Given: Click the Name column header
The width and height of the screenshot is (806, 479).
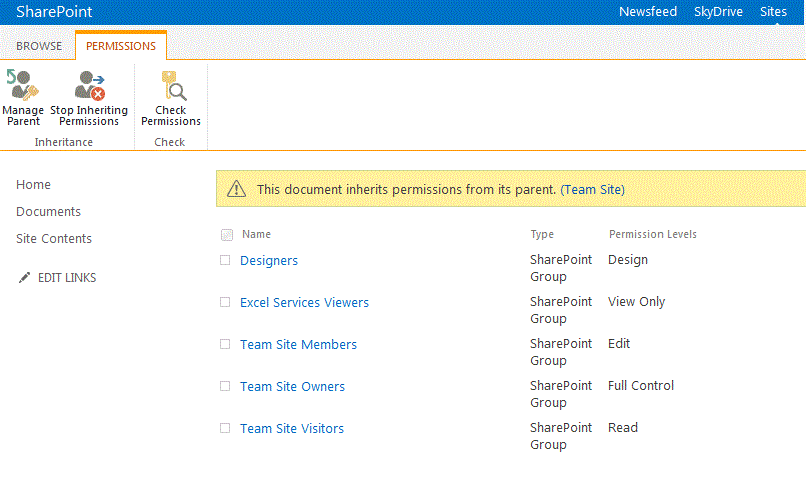Looking at the screenshot, I should point(257,234).
